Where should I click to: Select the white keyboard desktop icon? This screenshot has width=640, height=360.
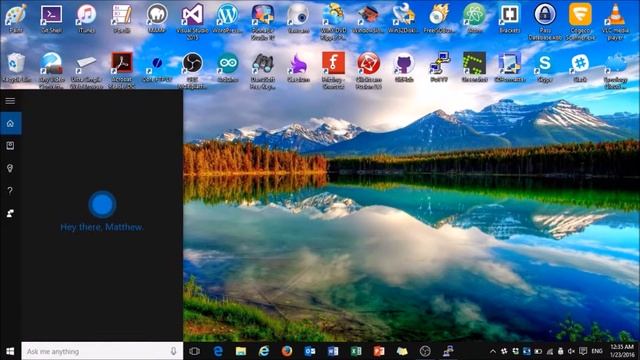point(86,70)
